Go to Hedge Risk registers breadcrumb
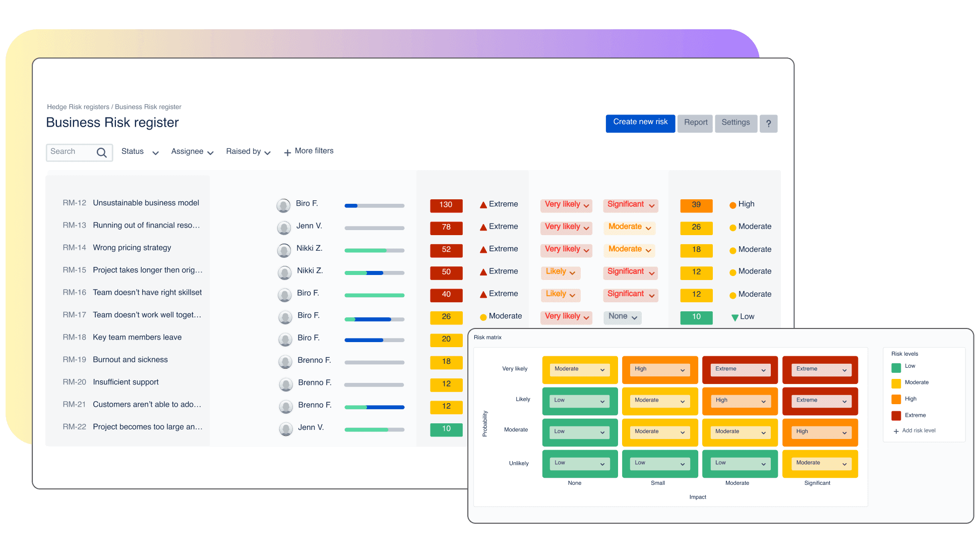Screen dimensions: 980x553 (78, 107)
